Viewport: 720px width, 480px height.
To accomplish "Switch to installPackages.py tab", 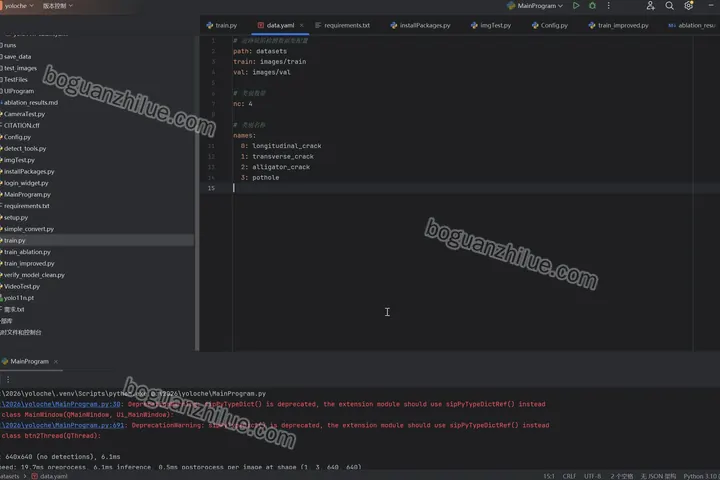I will click(x=420, y=25).
